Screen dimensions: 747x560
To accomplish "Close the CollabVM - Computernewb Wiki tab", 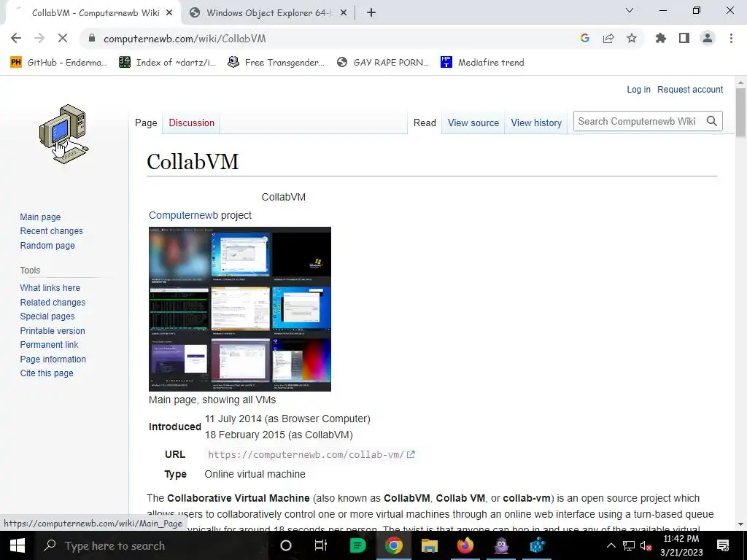I will [169, 13].
